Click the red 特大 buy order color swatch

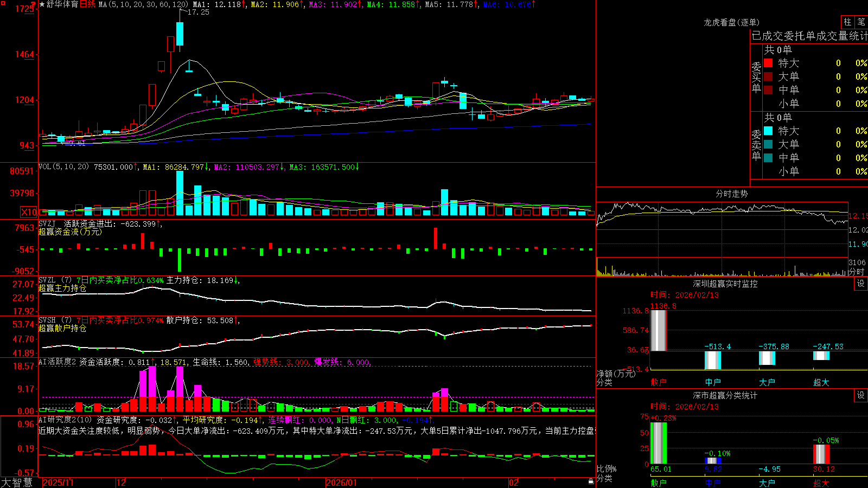[768, 63]
